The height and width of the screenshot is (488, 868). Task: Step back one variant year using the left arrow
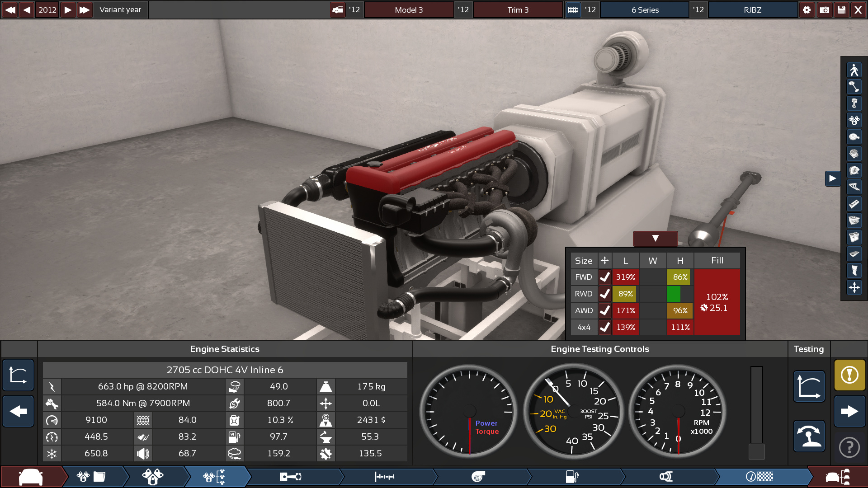pos(26,9)
